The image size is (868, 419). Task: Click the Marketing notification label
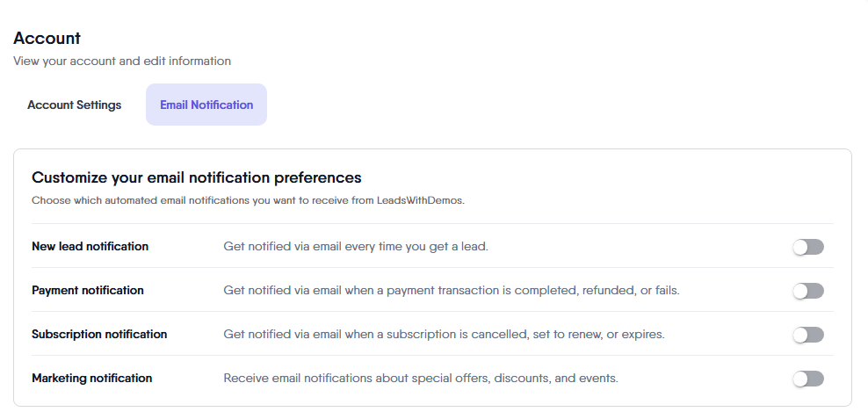(x=91, y=379)
